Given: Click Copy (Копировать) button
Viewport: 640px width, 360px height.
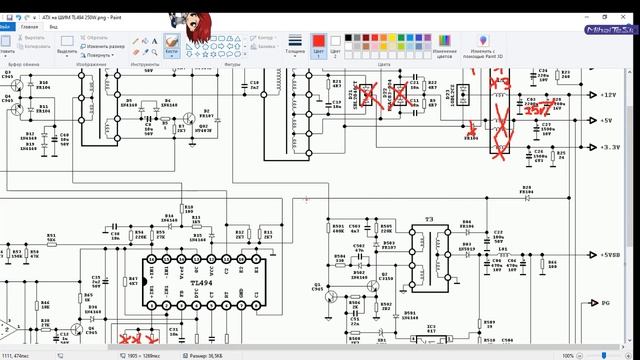Looking at the screenshot, I should [34, 46].
